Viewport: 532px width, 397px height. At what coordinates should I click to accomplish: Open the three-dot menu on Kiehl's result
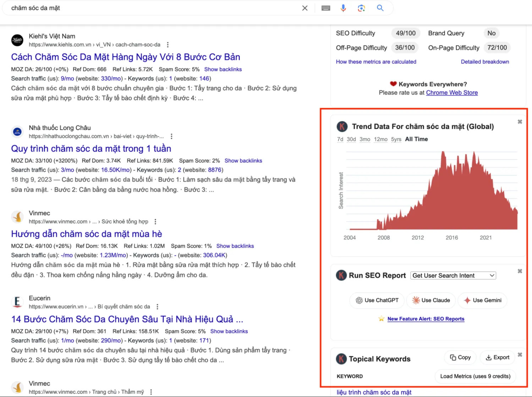(x=168, y=45)
